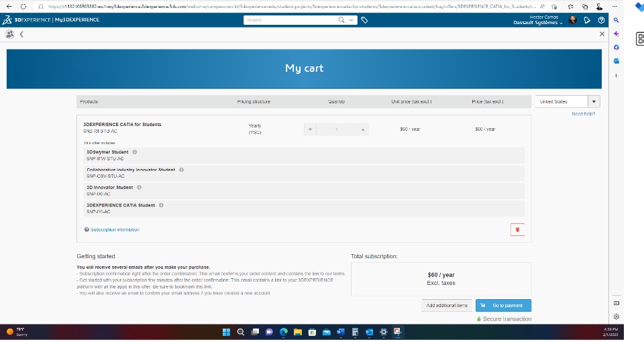
Task: Open Windows Start menu
Action: pos(226,332)
